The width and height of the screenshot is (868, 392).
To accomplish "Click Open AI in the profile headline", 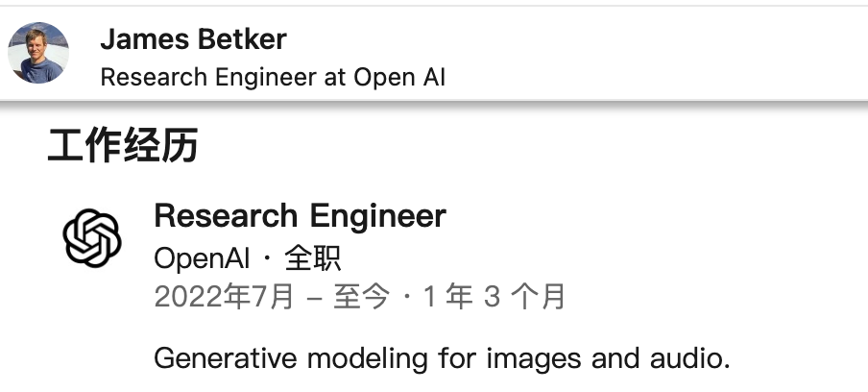I will (399, 78).
